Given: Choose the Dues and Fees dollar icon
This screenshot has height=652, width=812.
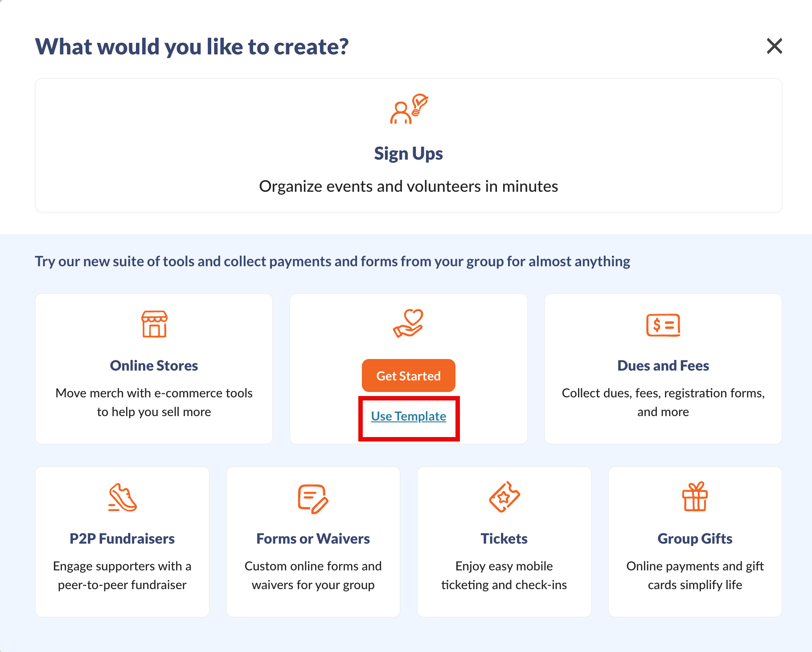Looking at the screenshot, I should click(663, 325).
